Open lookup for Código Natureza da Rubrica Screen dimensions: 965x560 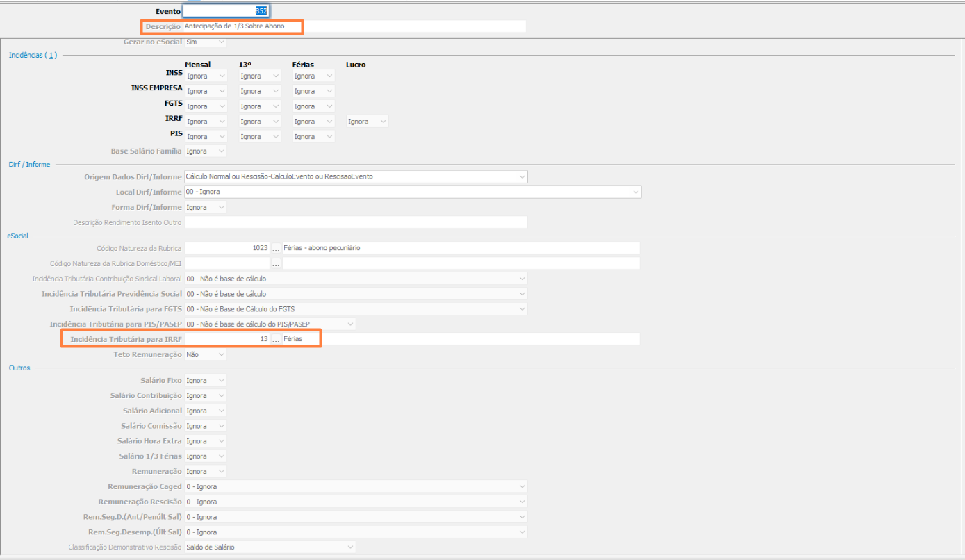click(276, 248)
